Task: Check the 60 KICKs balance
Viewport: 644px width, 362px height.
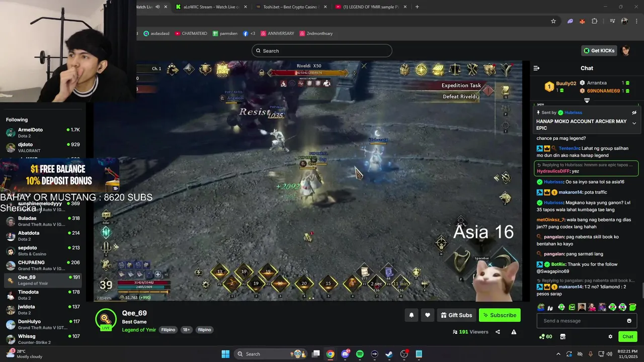Action: (545, 337)
